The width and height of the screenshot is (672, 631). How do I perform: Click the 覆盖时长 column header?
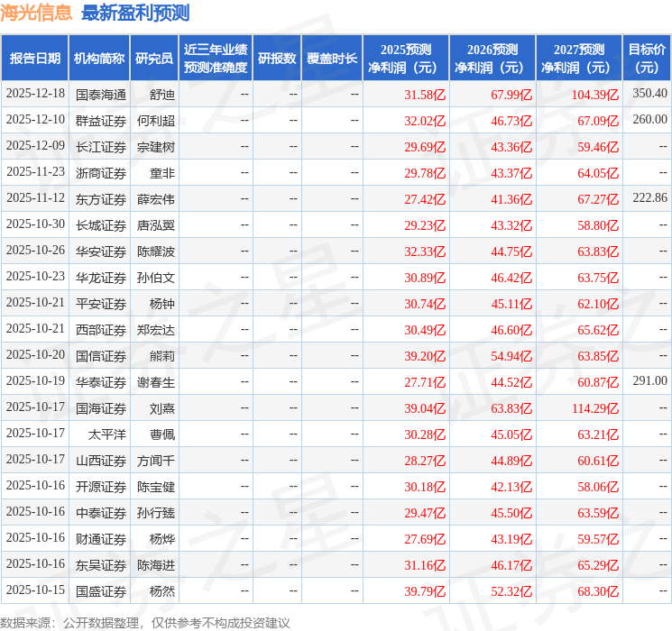coord(332,59)
